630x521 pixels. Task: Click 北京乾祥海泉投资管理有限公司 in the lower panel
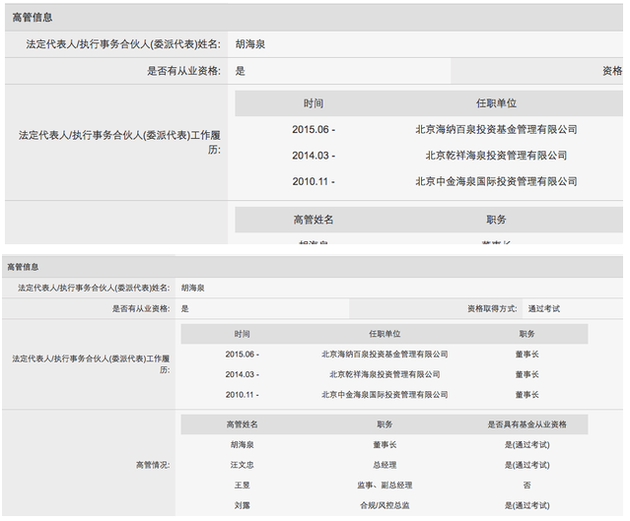point(385,374)
